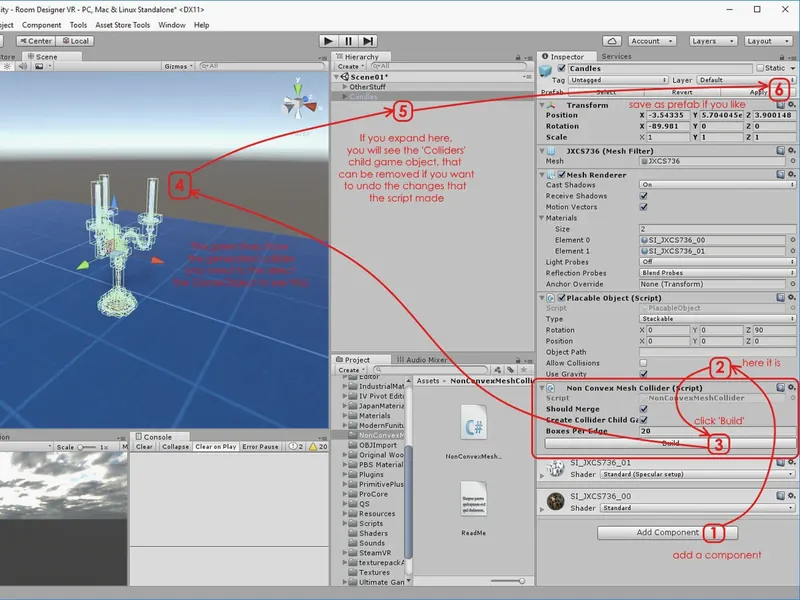Click the cloud services icon
The height and width of the screenshot is (600, 800).
coord(612,41)
